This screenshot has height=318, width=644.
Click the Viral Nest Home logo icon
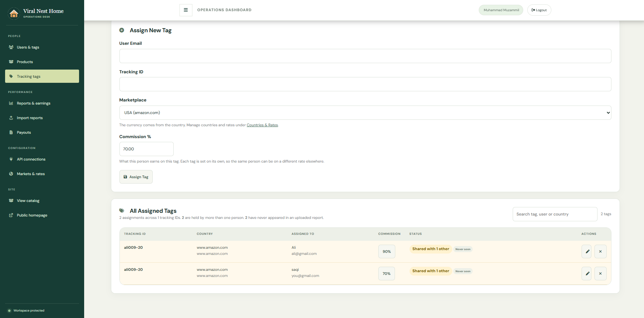[14, 14]
